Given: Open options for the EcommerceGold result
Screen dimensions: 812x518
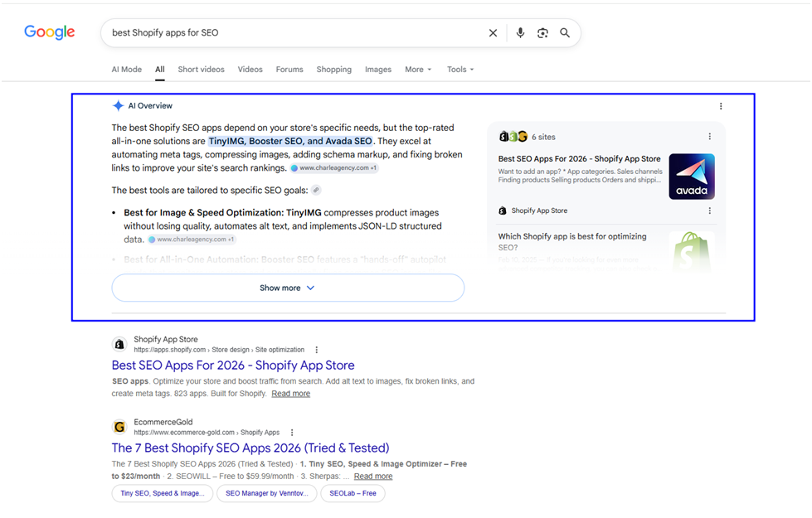Looking at the screenshot, I should (292, 433).
